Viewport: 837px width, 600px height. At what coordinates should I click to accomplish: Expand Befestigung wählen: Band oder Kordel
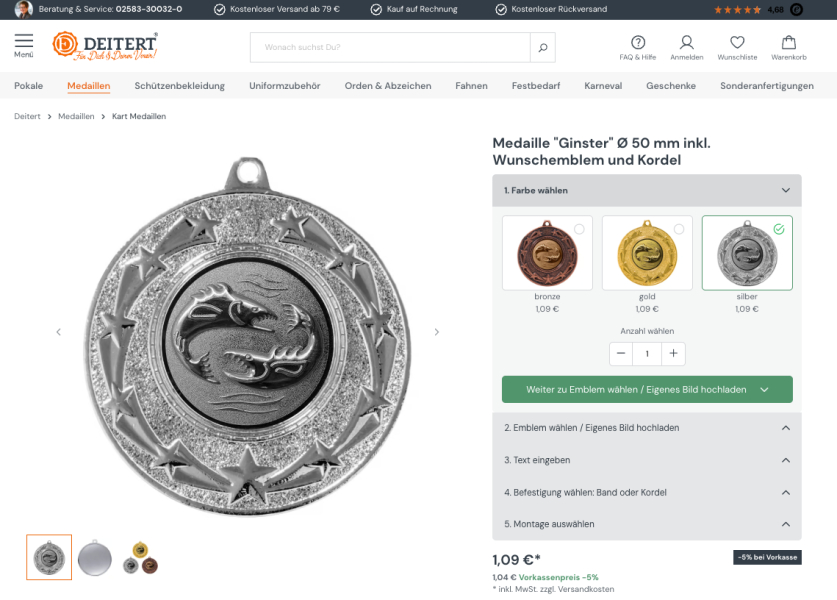tap(646, 492)
